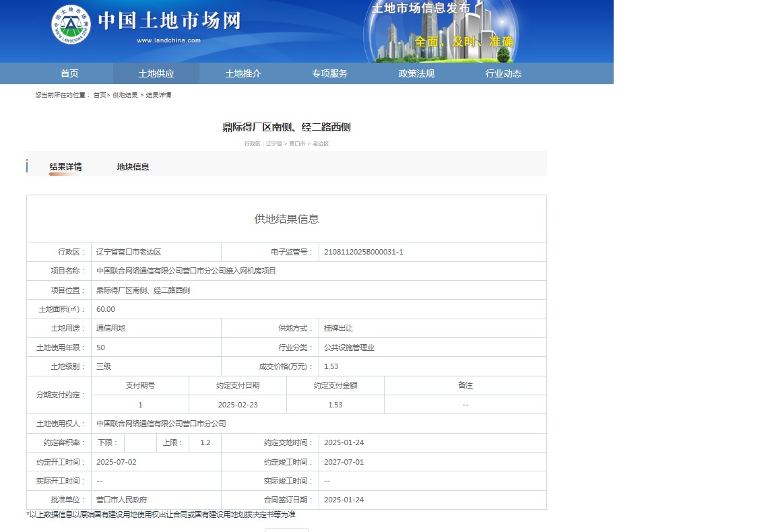Click the 供地结果 breadcrumb link
The width and height of the screenshot is (776, 532).
125,95
